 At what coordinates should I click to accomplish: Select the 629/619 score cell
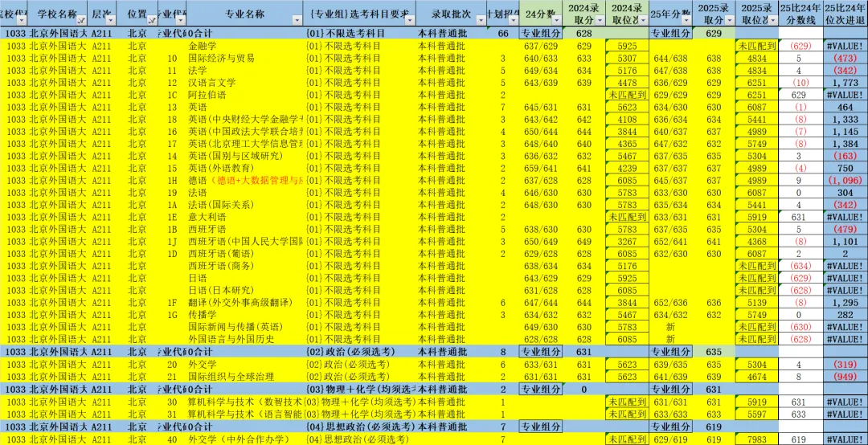[x=671, y=439]
